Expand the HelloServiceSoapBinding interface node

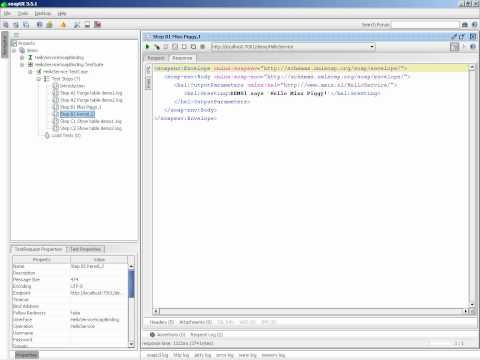coord(22,57)
